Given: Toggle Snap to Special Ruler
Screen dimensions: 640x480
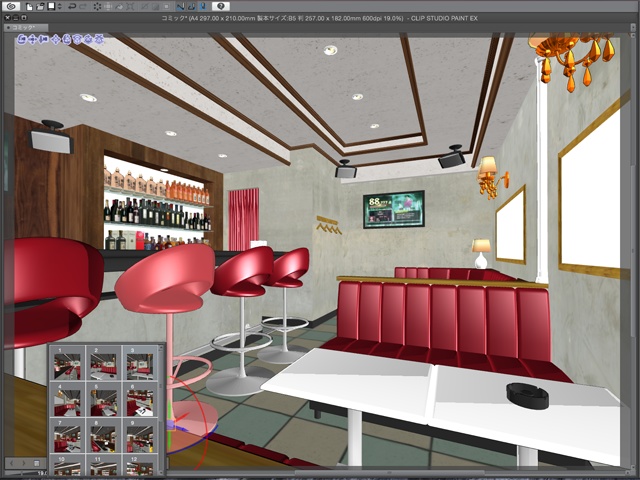Looking at the screenshot, I should tap(191, 7).
